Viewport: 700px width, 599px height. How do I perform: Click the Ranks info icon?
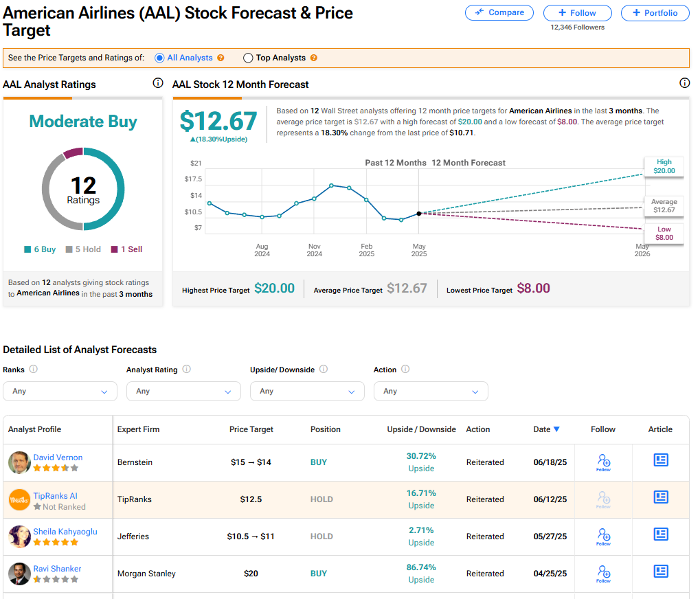[34, 369]
